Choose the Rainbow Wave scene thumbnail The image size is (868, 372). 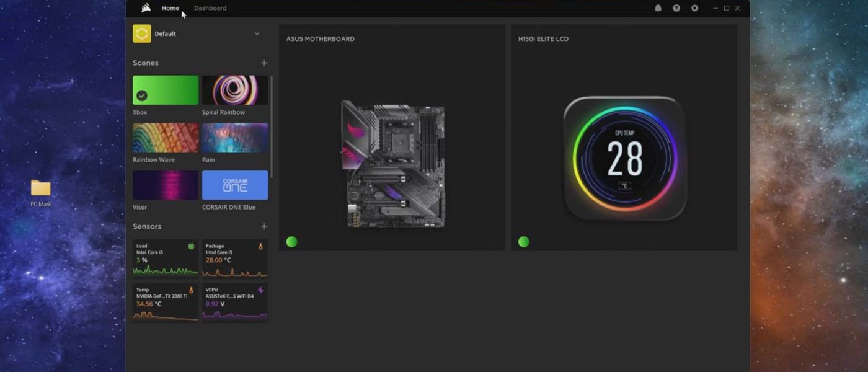[166, 138]
